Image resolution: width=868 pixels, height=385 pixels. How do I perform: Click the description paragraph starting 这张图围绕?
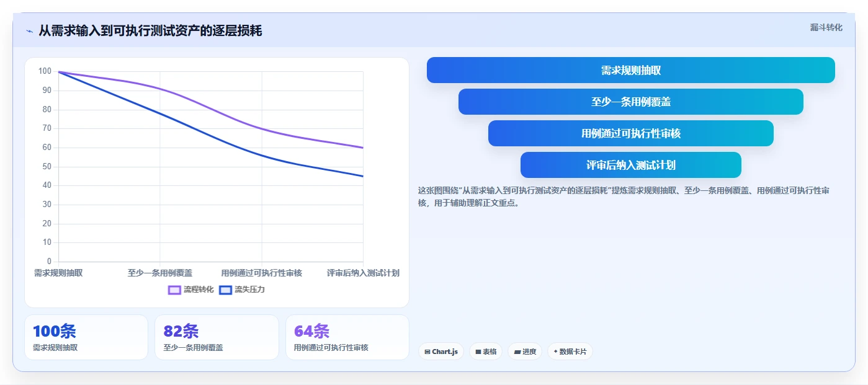coord(624,197)
